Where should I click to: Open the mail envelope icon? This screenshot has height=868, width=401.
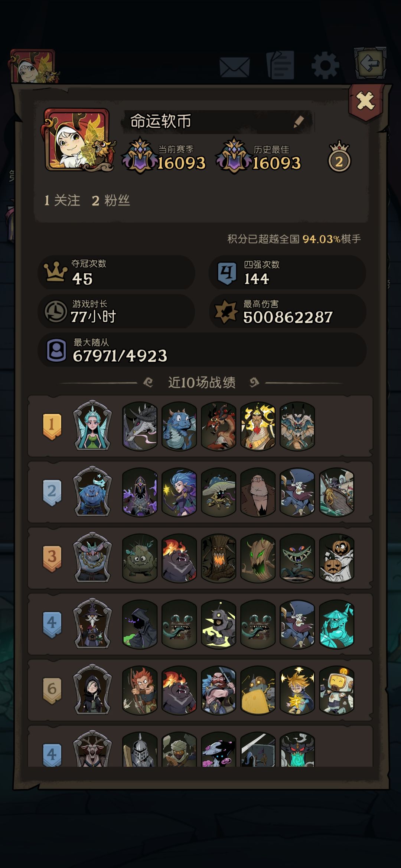pos(234,67)
